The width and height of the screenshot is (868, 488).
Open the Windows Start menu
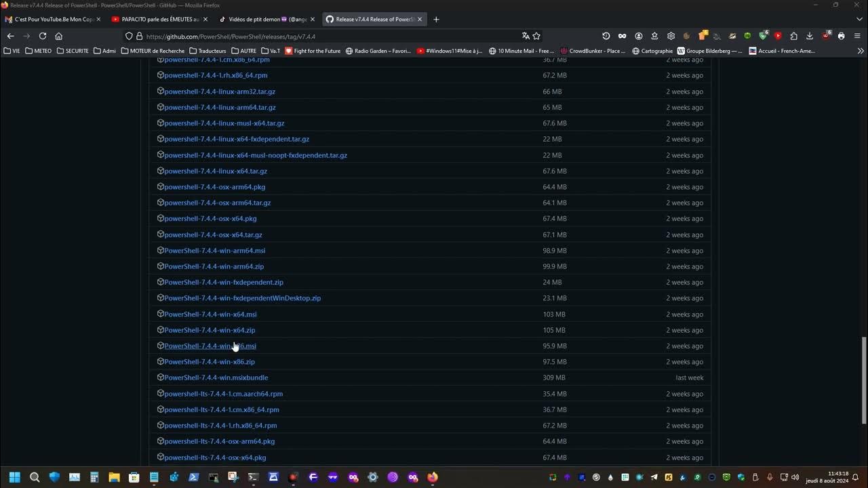tap(15, 477)
